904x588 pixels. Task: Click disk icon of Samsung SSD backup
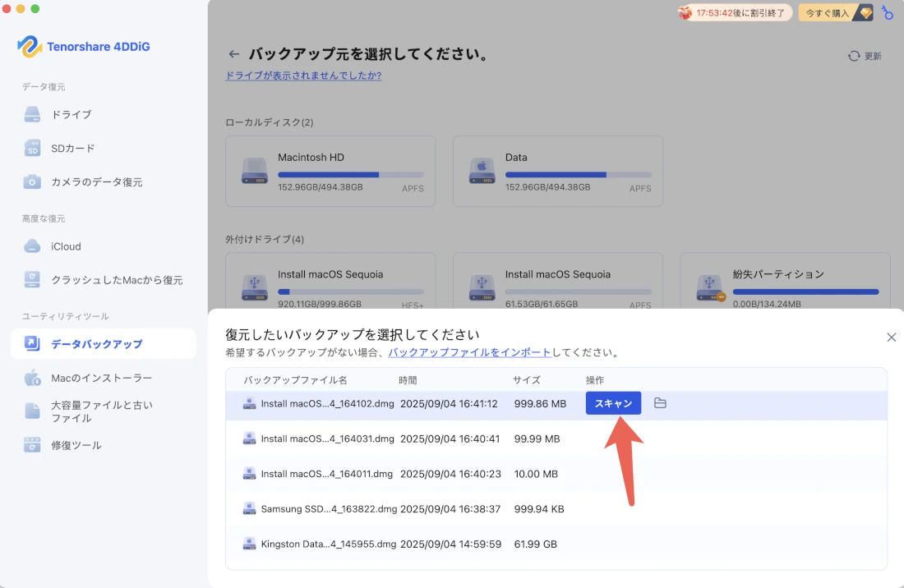click(249, 508)
